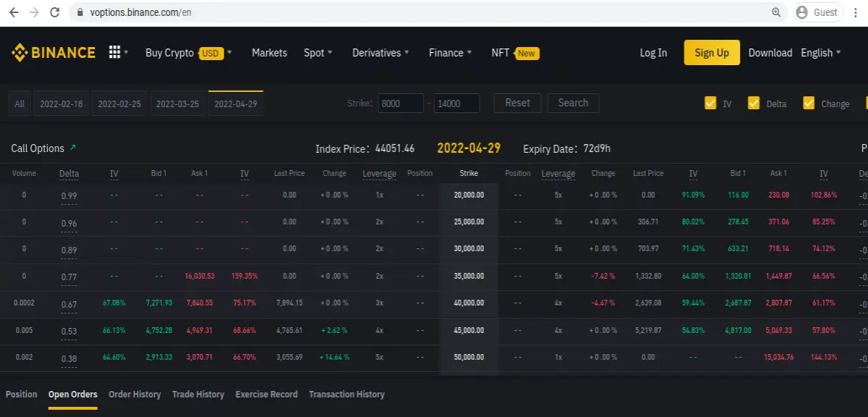
Task: Click the Reset button
Action: (518, 103)
